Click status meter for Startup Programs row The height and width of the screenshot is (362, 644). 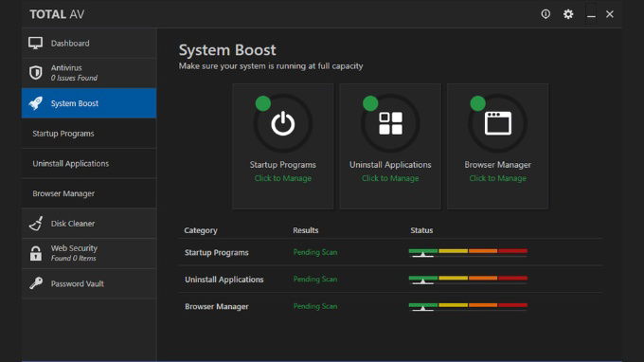coord(468,253)
